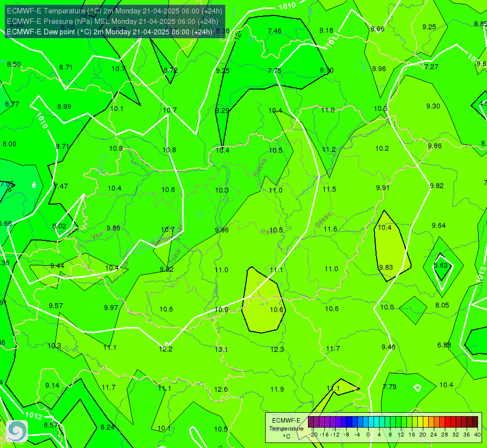Screen dimensions: 487x448
Task: Click the swirl logo icon at bottom left
Action: [x=17, y=431]
